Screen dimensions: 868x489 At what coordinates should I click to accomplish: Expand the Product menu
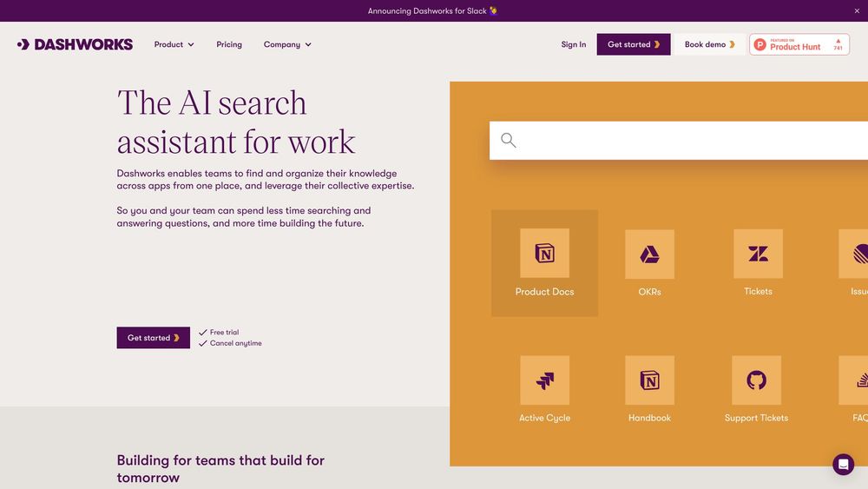pos(174,44)
